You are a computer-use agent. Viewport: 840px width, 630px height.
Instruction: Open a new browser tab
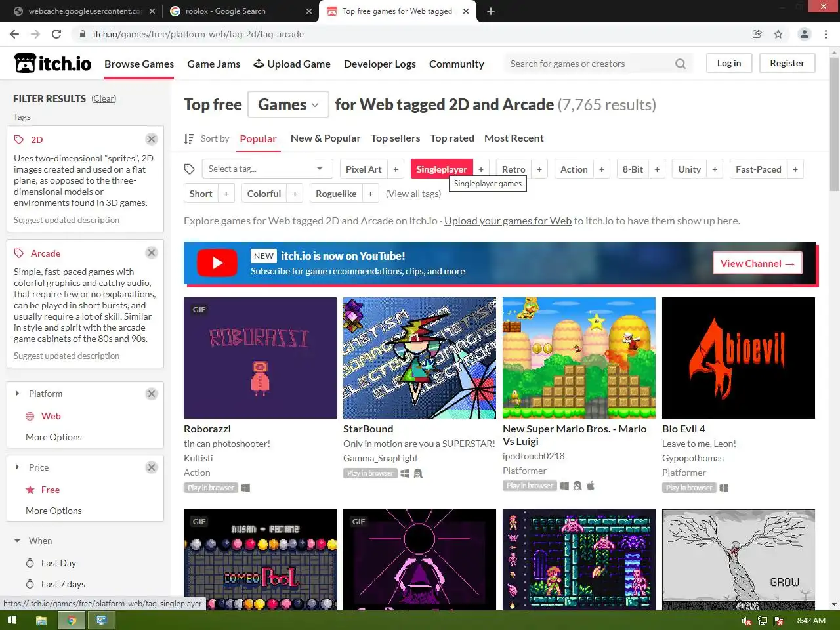click(490, 11)
